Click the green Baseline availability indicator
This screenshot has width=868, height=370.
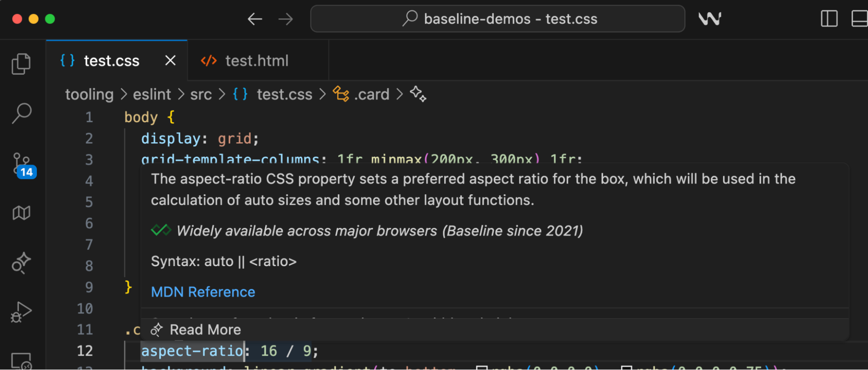coord(160,230)
